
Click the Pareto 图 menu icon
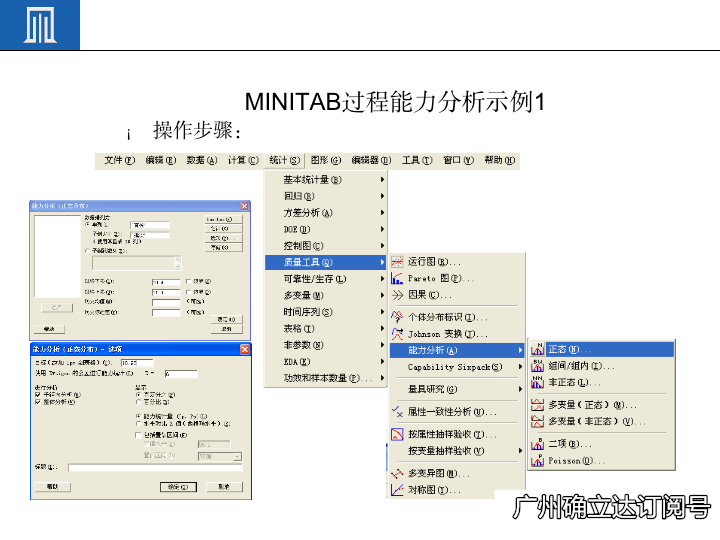point(397,278)
